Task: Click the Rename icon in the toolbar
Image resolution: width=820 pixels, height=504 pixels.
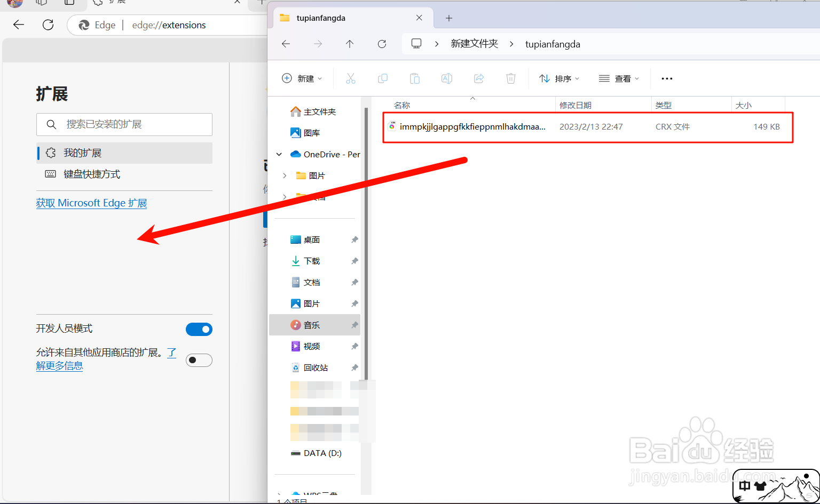Action: pyautogui.click(x=447, y=78)
